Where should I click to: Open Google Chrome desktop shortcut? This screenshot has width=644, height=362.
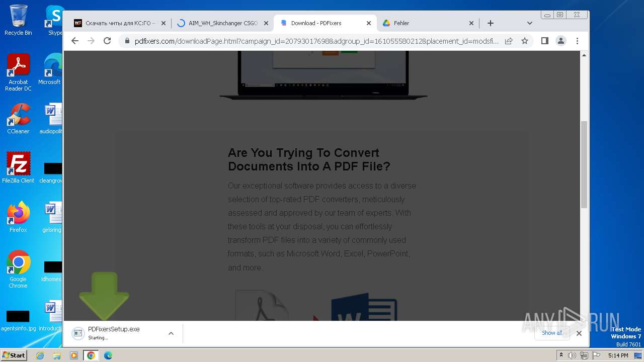(x=18, y=269)
